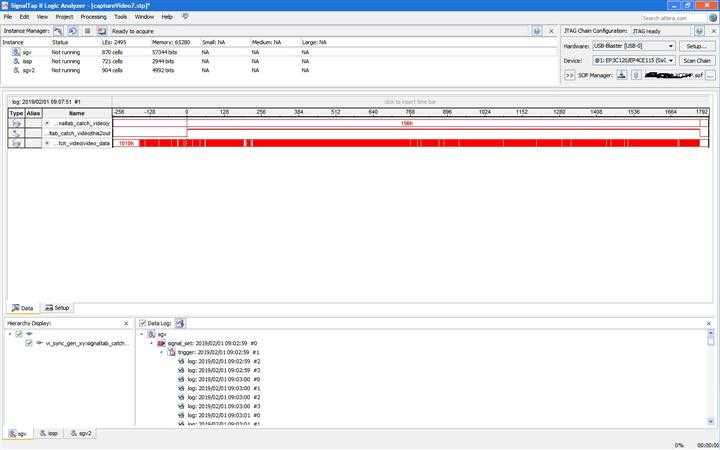Browse for SOF file with the ... button
The image size is (720, 450).
(710, 75)
